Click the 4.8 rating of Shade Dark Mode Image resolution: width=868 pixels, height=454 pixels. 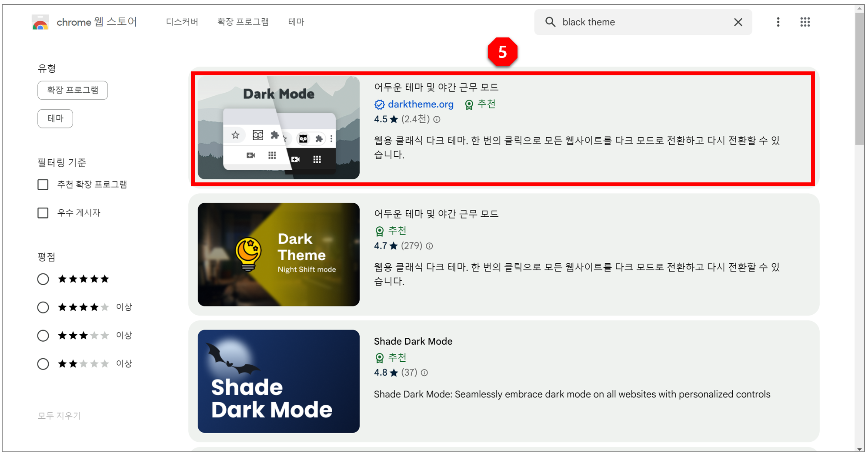tap(386, 373)
